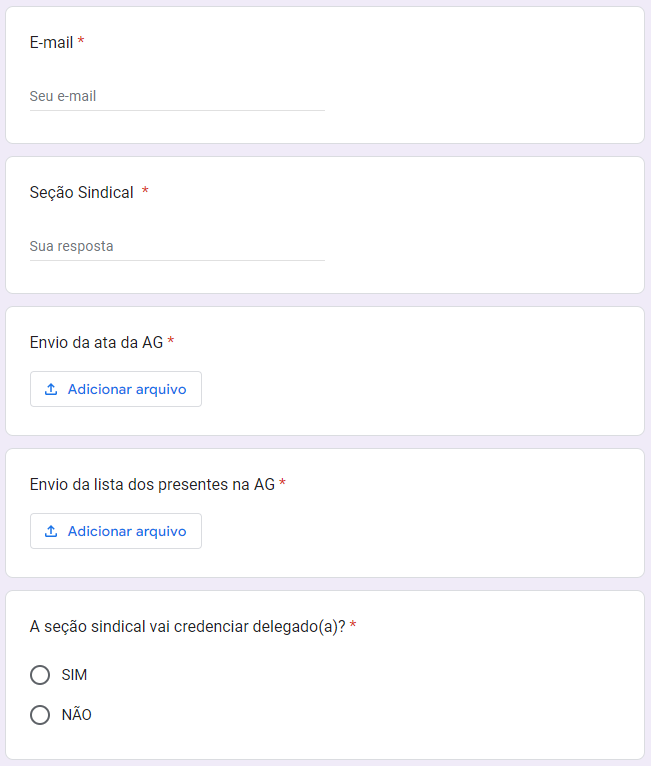Click the NÃO option label

[x=76, y=715]
